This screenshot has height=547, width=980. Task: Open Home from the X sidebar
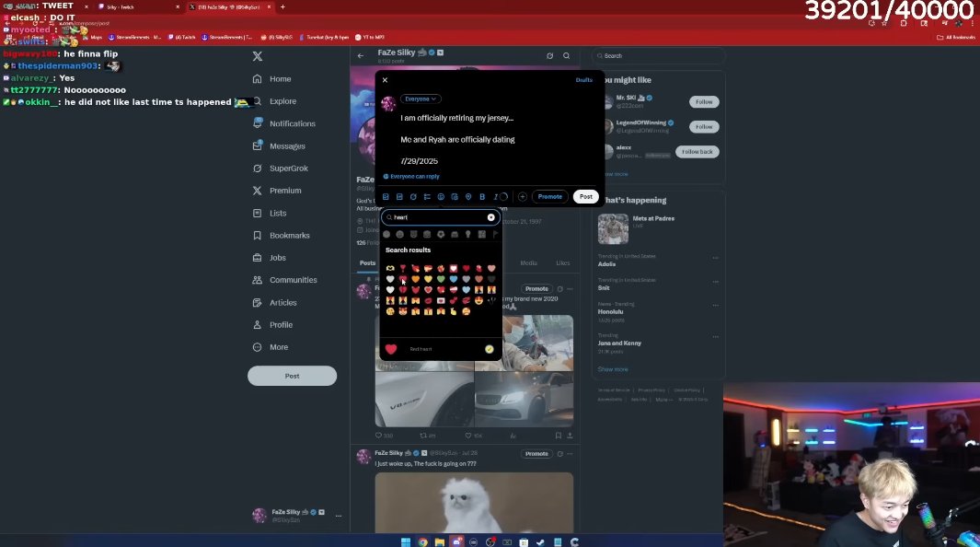[x=272, y=79]
